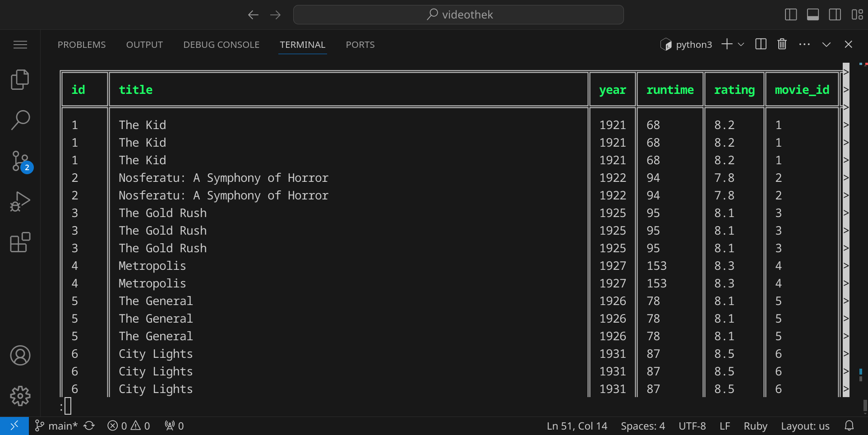Viewport: 868px width, 435px height.
Task: Open the Explorer view in activity bar
Action: tap(20, 80)
